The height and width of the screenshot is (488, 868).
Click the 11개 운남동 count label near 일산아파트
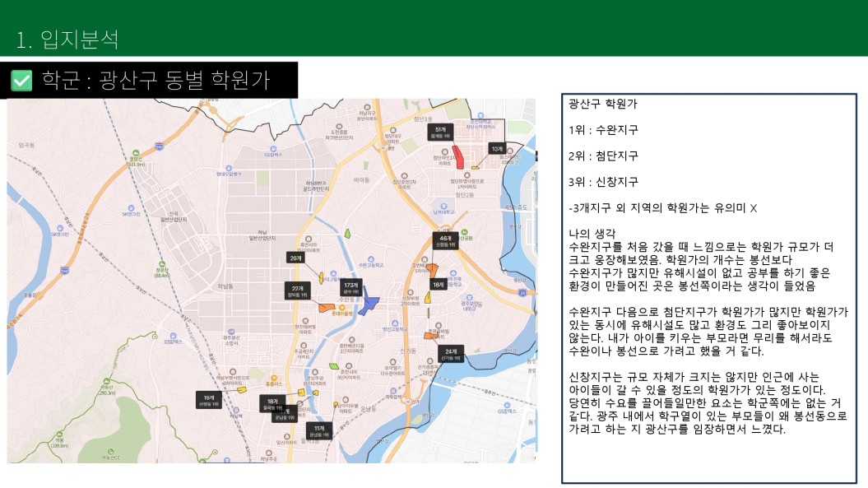pyautogui.click(x=319, y=431)
